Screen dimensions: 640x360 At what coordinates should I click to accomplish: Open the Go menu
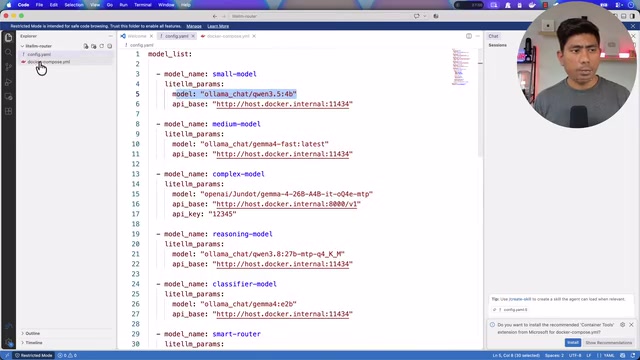point(110,5)
